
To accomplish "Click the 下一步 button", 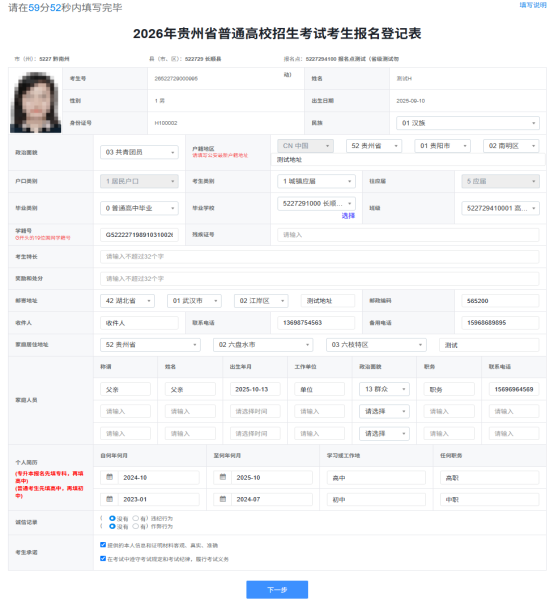I will coord(277,590).
